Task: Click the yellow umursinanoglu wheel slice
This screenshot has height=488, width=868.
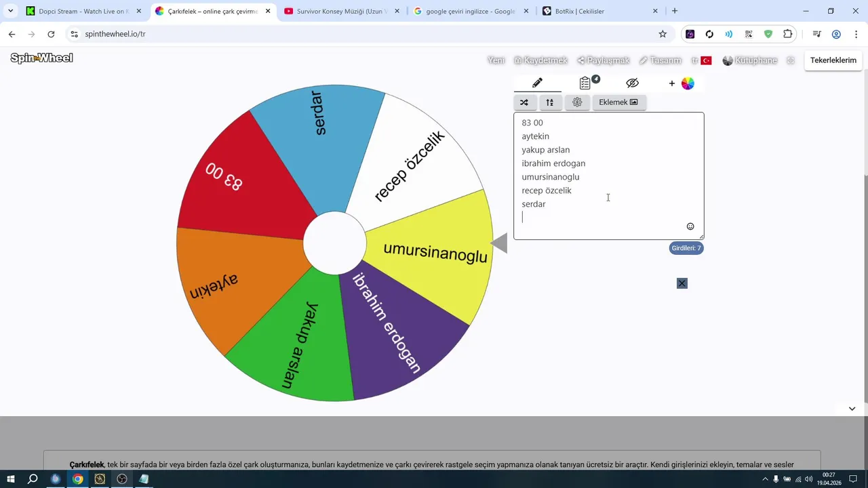Action: (x=434, y=254)
